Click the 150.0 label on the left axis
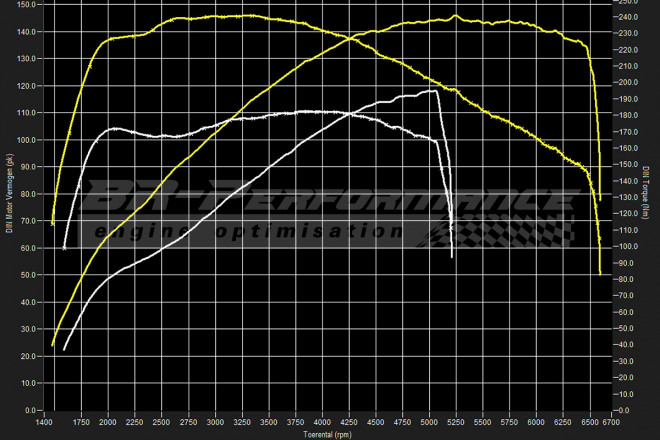660x440 pixels. pos(26,5)
